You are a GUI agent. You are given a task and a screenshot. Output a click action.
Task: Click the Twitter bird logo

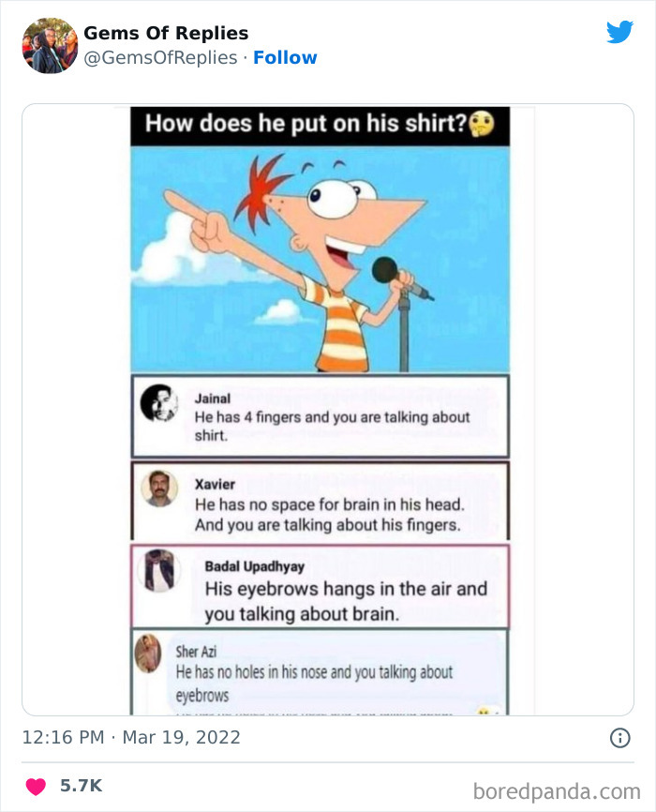[622, 30]
